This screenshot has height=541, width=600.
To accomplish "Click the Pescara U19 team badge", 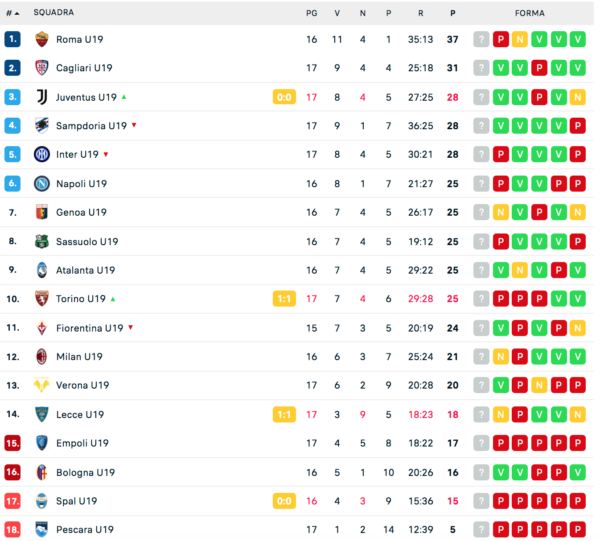I will (x=42, y=530).
